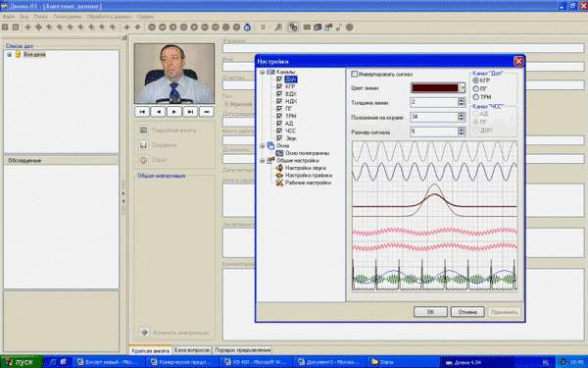Click the highlighted settings toolbar icon
The image size is (588, 368).
(293, 27)
